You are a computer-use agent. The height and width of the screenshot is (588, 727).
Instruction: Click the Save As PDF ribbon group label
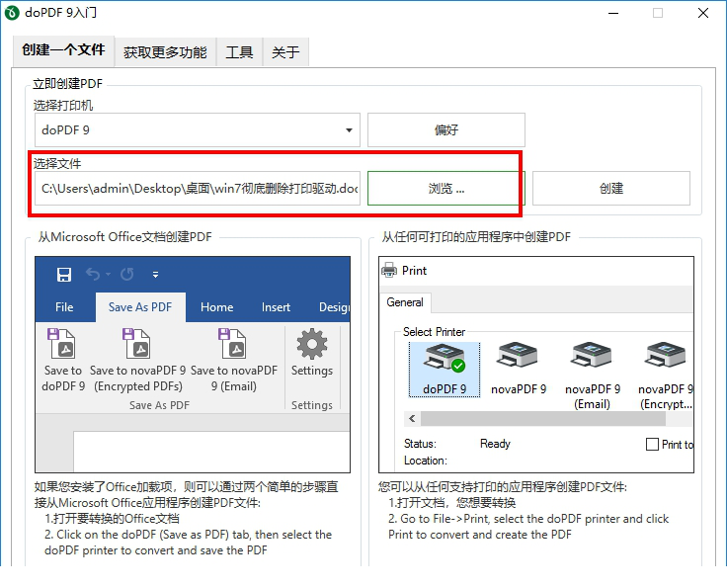(159, 405)
